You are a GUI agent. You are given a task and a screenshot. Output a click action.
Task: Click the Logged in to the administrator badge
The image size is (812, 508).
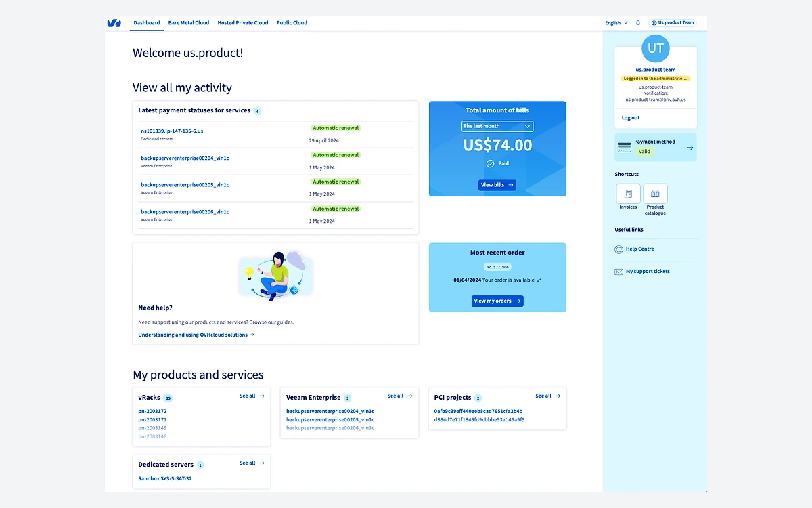[655, 79]
